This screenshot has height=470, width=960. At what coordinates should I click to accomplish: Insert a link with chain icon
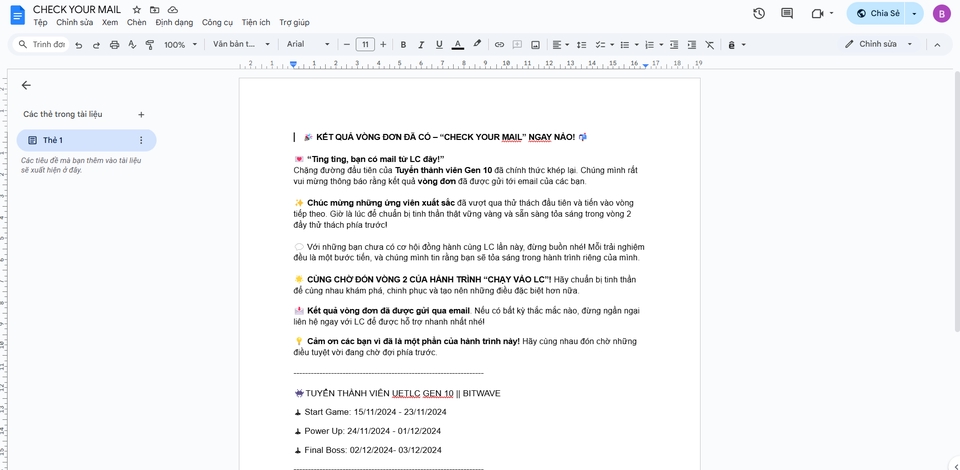tap(500, 45)
